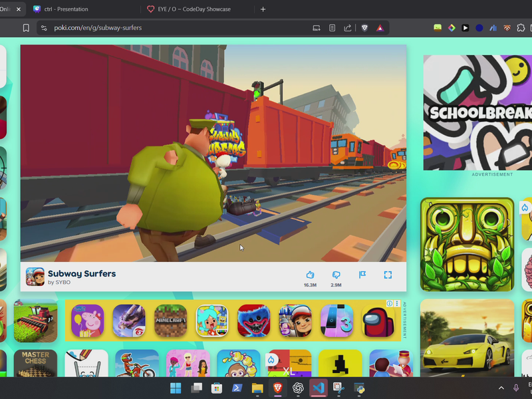Click the cast/install screen icon in address bar
Image resolution: width=532 pixels, height=399 pixels.
(x=317, y=28)
